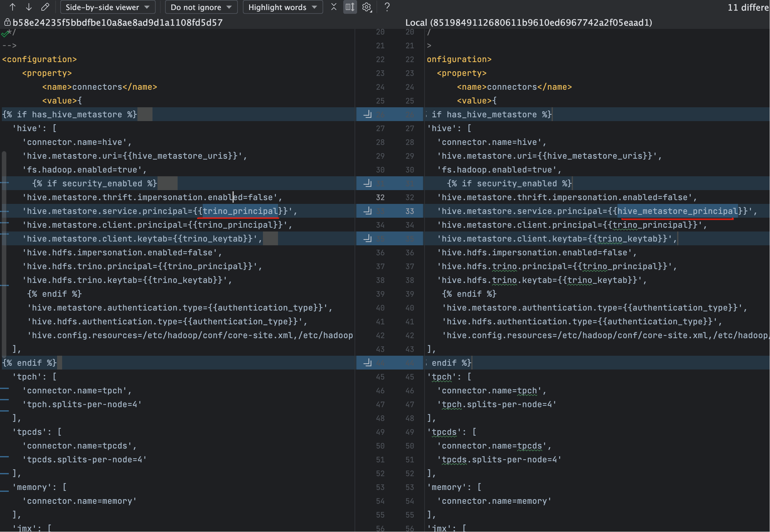Viewport: 770px width, 532px height.
Task: Click green checkmark inspection icon
Action: click(5, 34)
